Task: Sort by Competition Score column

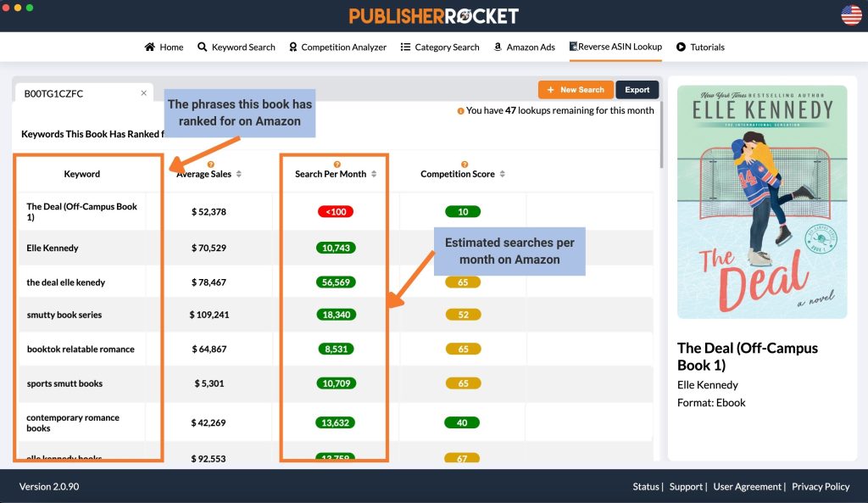Action: [x=502, y=174]
